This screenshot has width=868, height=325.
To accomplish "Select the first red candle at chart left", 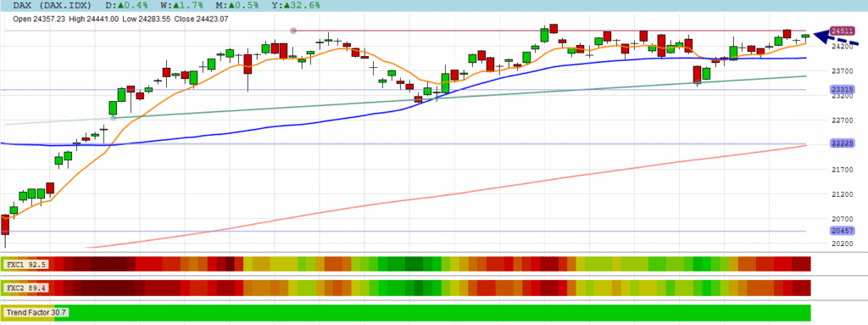I will [6, 225].
